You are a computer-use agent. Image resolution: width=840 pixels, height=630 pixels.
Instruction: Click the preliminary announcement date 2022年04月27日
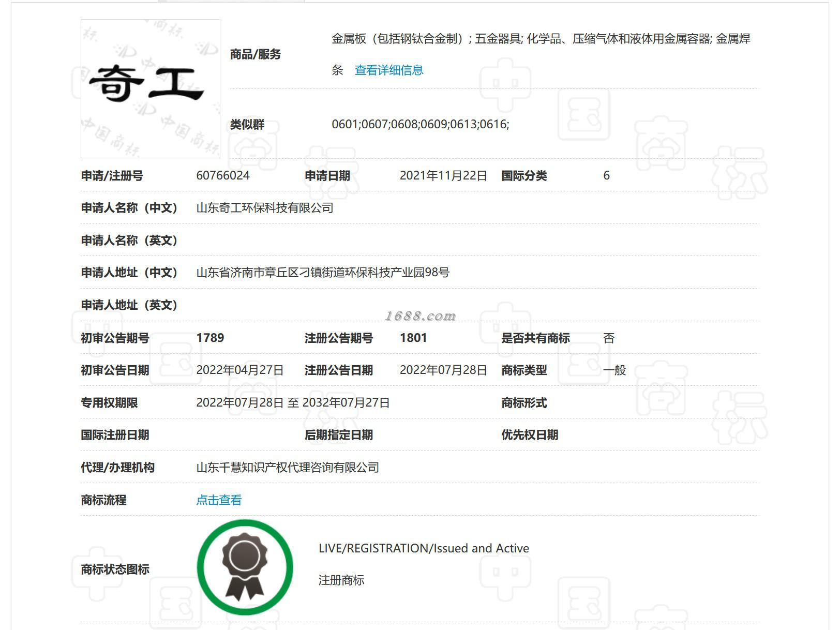[240, 370]
